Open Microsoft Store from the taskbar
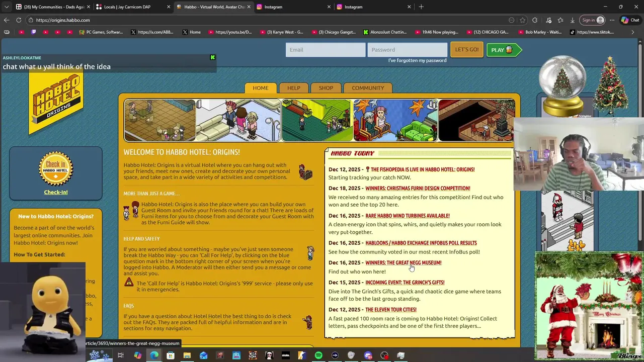 [171, 355]
